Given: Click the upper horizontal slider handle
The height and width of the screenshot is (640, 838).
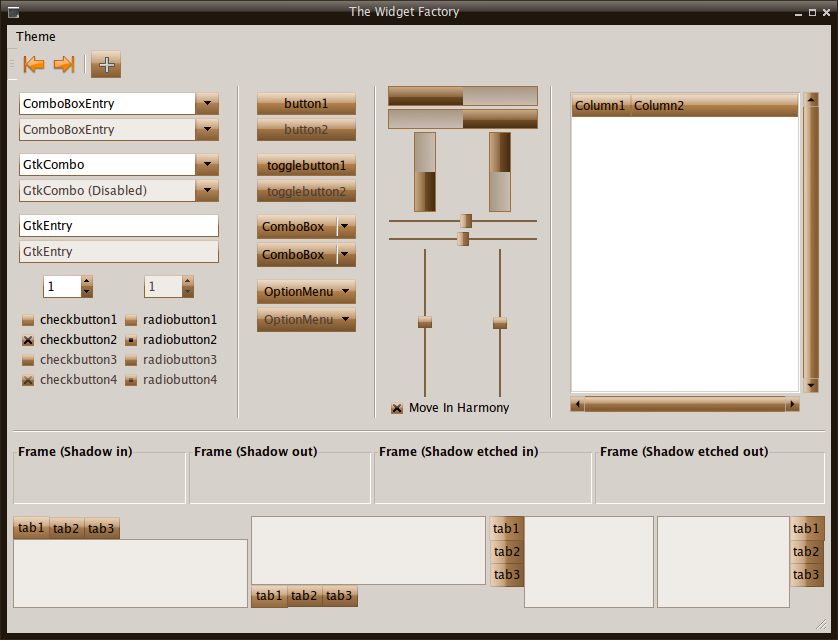Looking at the screenshot, I should (466, 221).
